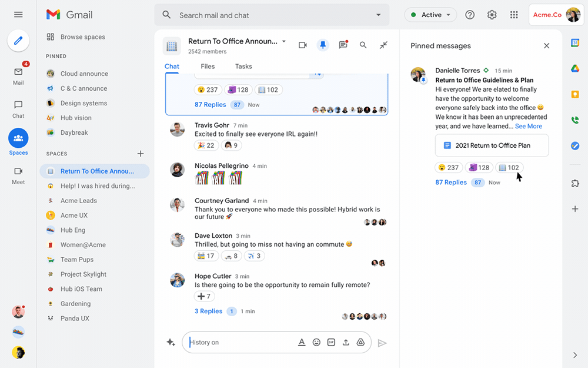Open the Active status dropdown
The image size is (588, 368).
point(430,14)
